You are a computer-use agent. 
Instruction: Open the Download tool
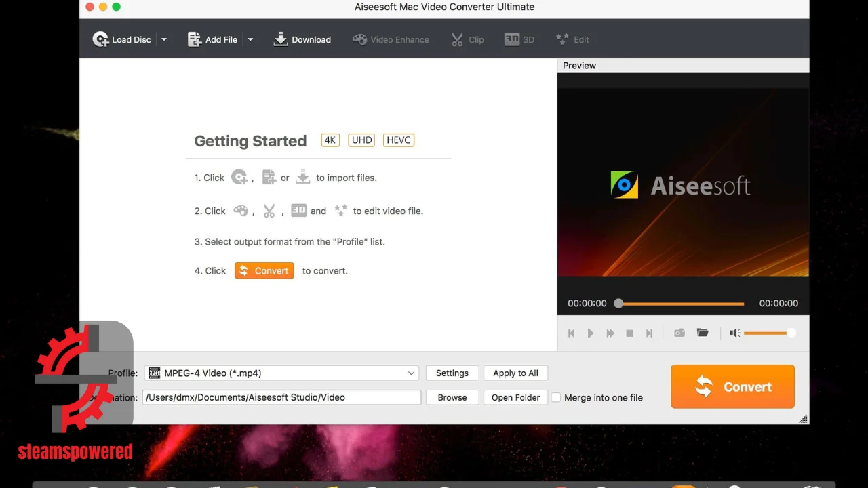click(x=302, y=39)
